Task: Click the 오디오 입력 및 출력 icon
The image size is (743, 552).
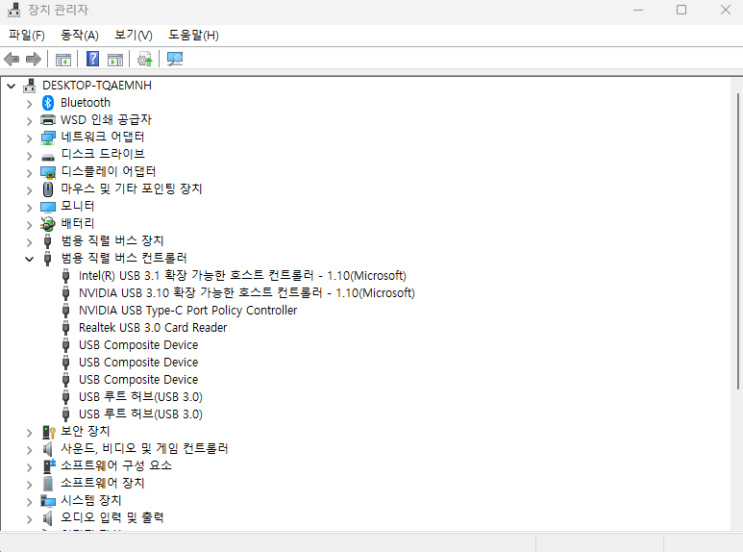Action: click(47, 518)
